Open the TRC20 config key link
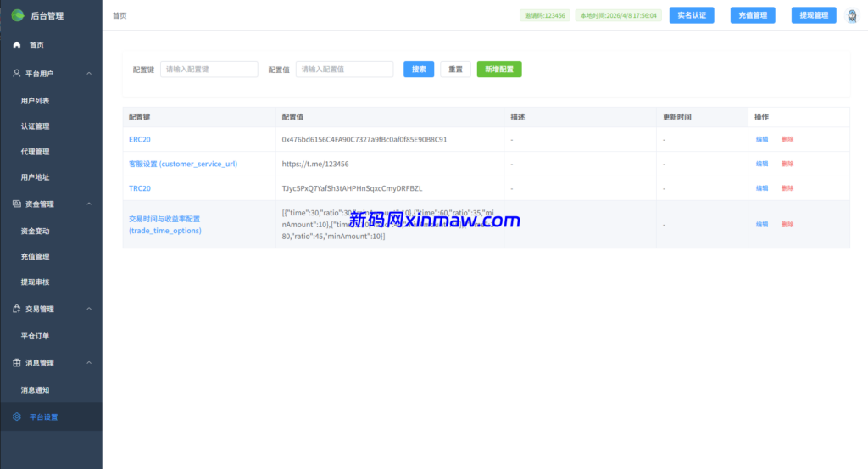 tap(140, 188)
